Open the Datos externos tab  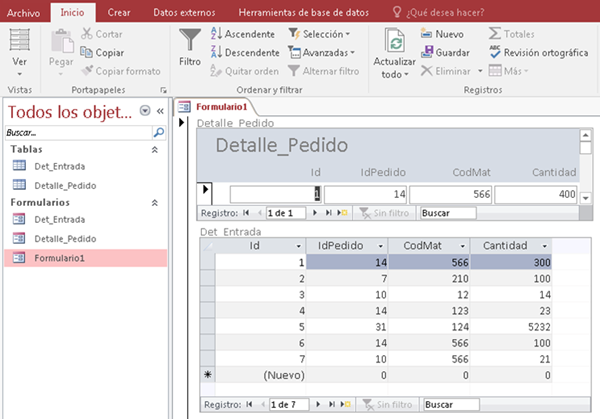[x=188, y=11]
